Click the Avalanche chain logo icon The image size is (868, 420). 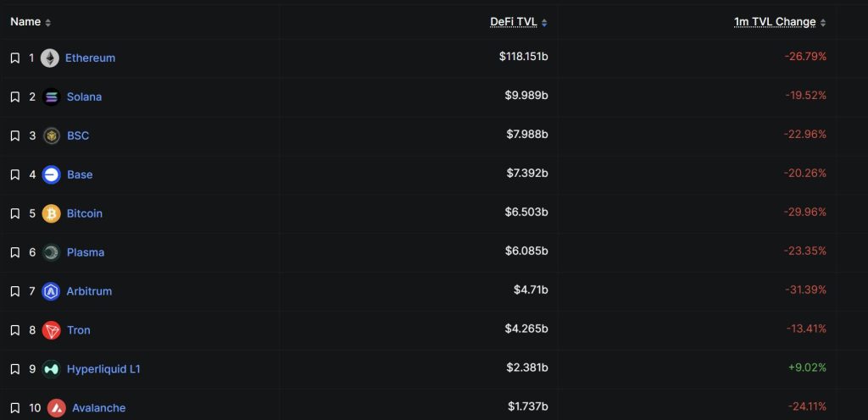(x=57, y=408)
